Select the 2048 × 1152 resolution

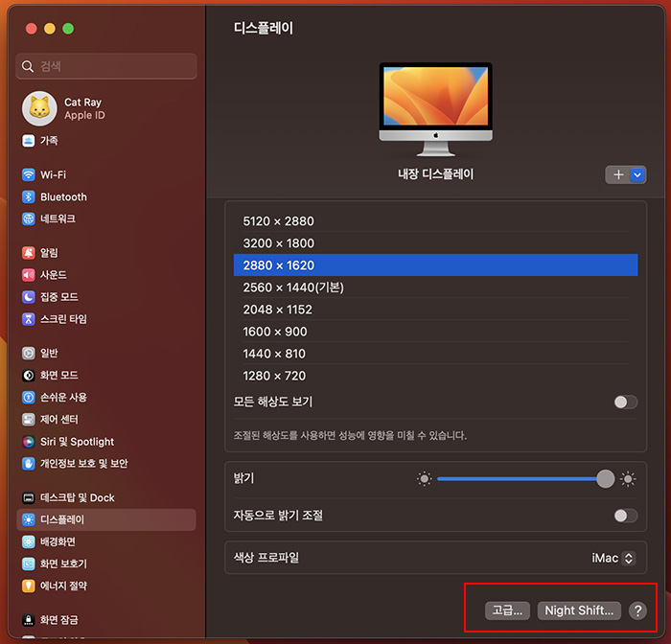[x=435, y=310]
